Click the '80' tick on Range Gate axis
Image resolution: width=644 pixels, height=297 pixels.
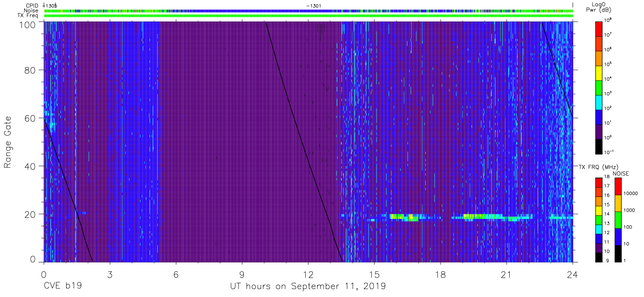click(30, 70)
